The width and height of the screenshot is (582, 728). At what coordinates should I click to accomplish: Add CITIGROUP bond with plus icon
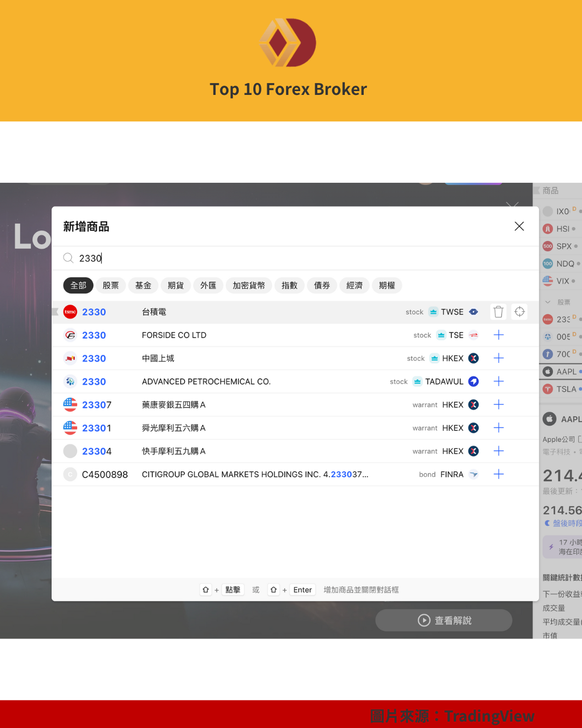[499, 474]
